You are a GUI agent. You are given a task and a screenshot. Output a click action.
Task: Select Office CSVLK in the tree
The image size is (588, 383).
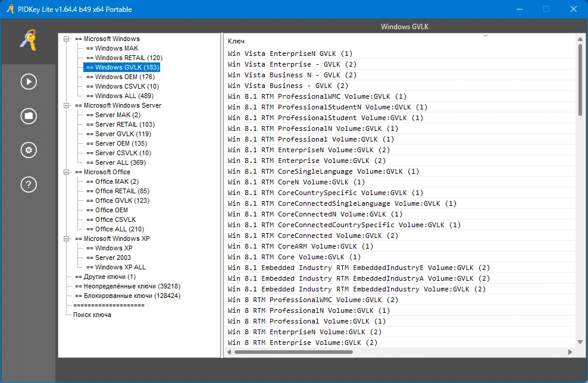[111, 219]
